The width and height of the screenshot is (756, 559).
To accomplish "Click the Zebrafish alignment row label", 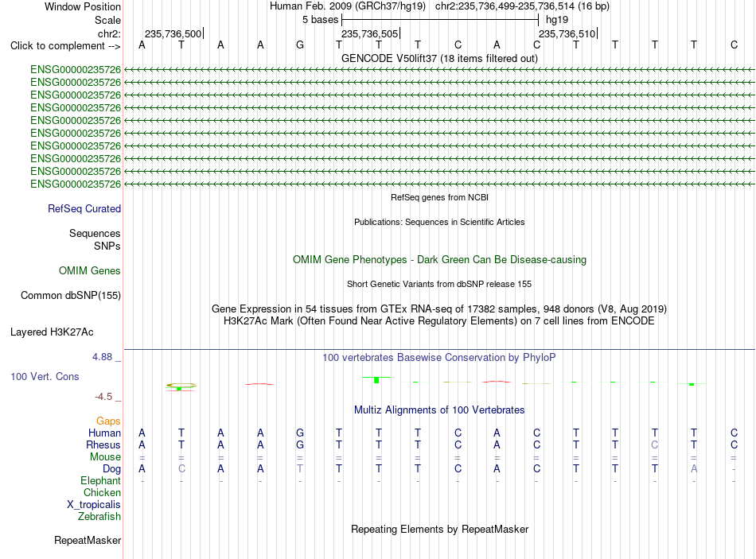I will pyautogui.click(x=99, y=516).
